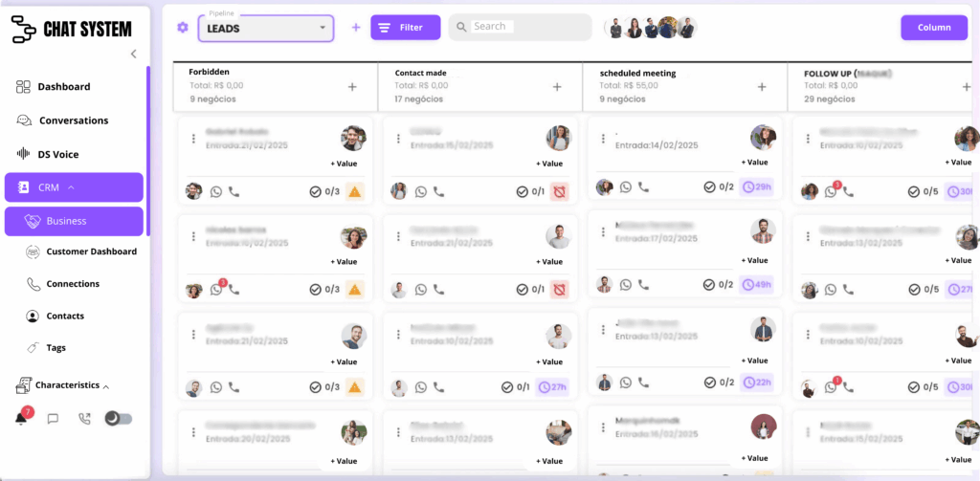The height and width of the screenshot is (481, 980).
Task: Click the 29h clock badge on scheduled meeting card
Action: [x=756, y=186]
